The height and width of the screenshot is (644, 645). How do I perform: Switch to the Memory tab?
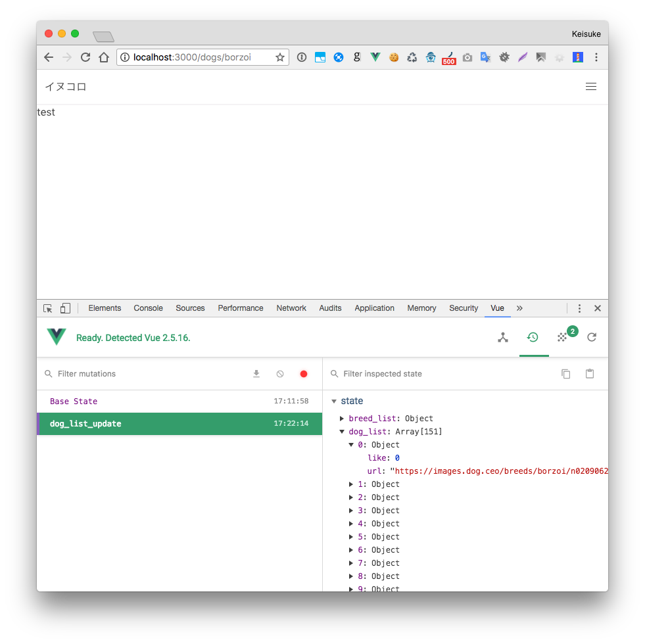(x=421, y=308)
